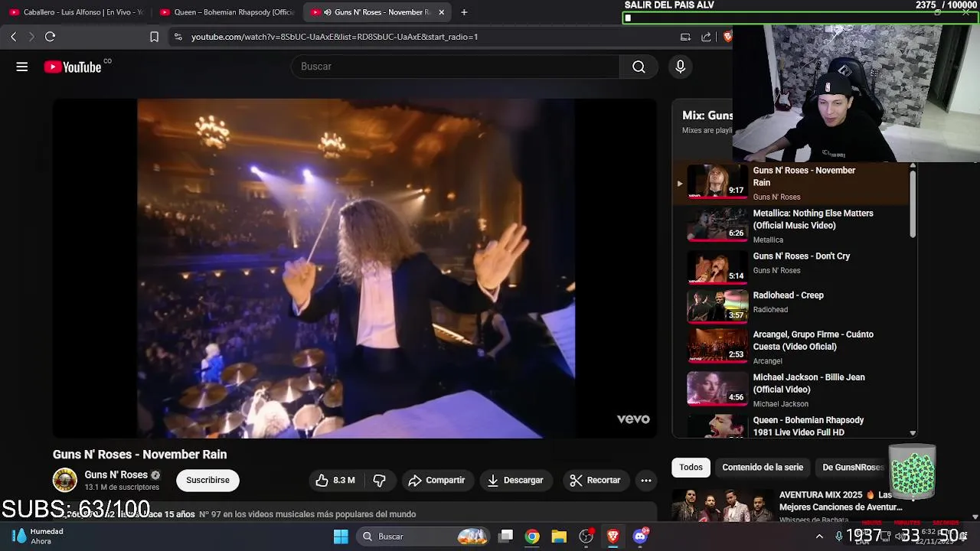Click the Recortar clip button
The width and height of the screenshot is (980, 551).
[x=595, y=481]
